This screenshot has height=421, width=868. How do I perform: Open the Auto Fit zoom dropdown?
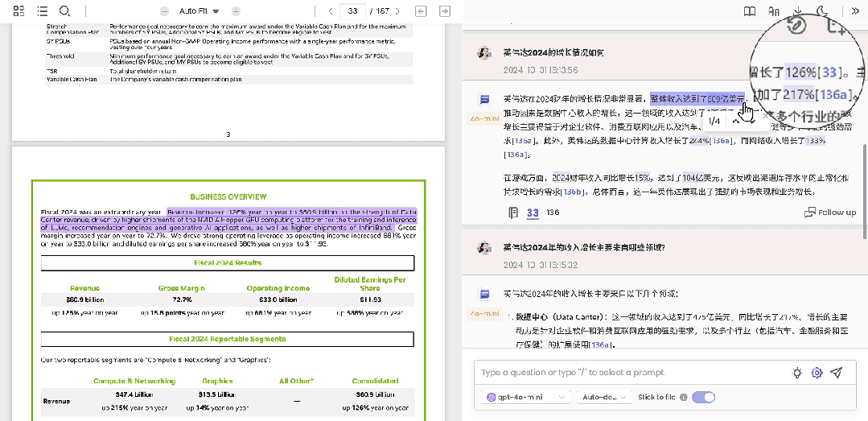point(200,11)
